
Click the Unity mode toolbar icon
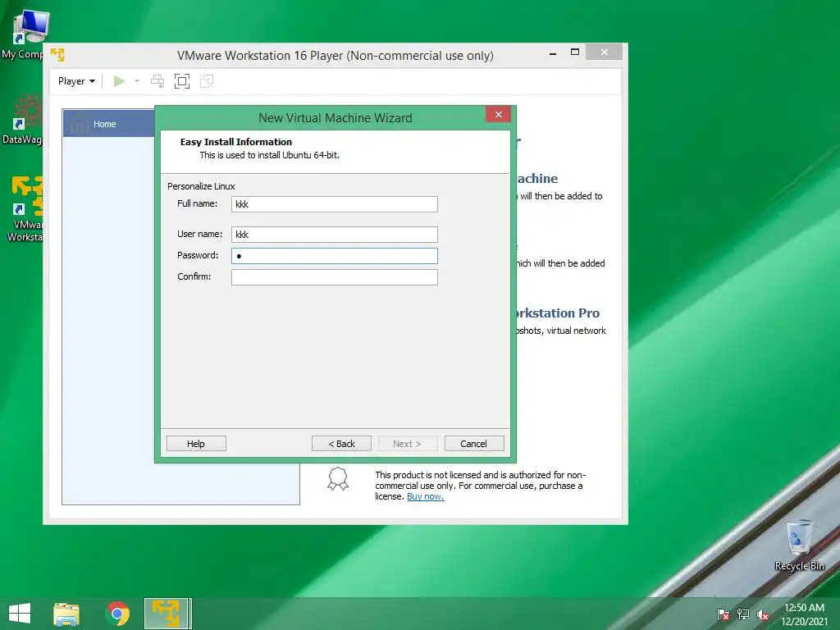207,81
